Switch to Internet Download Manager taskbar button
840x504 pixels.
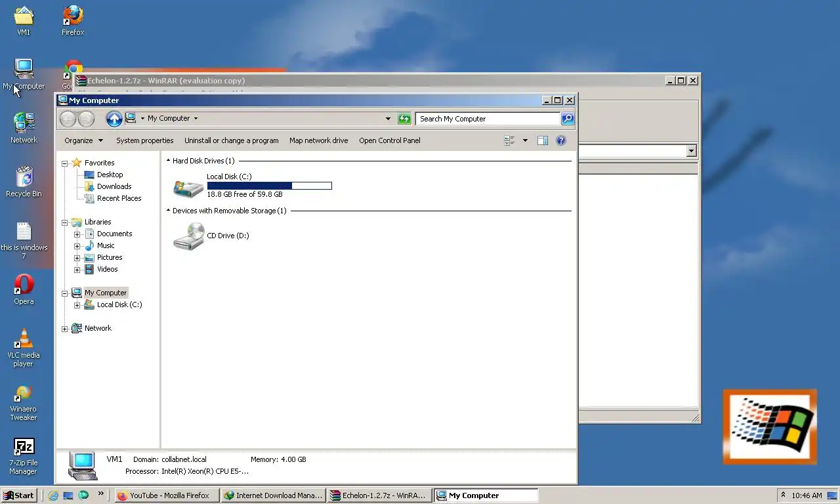[x=273, y=495]
